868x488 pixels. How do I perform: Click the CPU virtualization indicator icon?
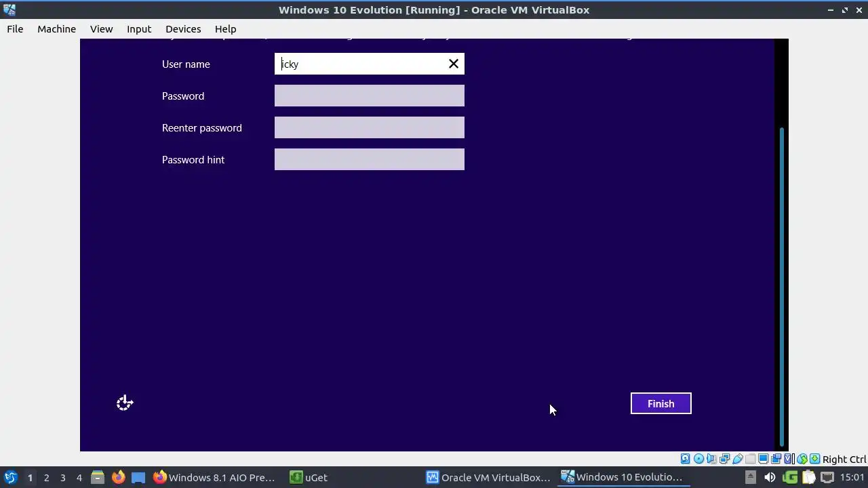point(789,459)
